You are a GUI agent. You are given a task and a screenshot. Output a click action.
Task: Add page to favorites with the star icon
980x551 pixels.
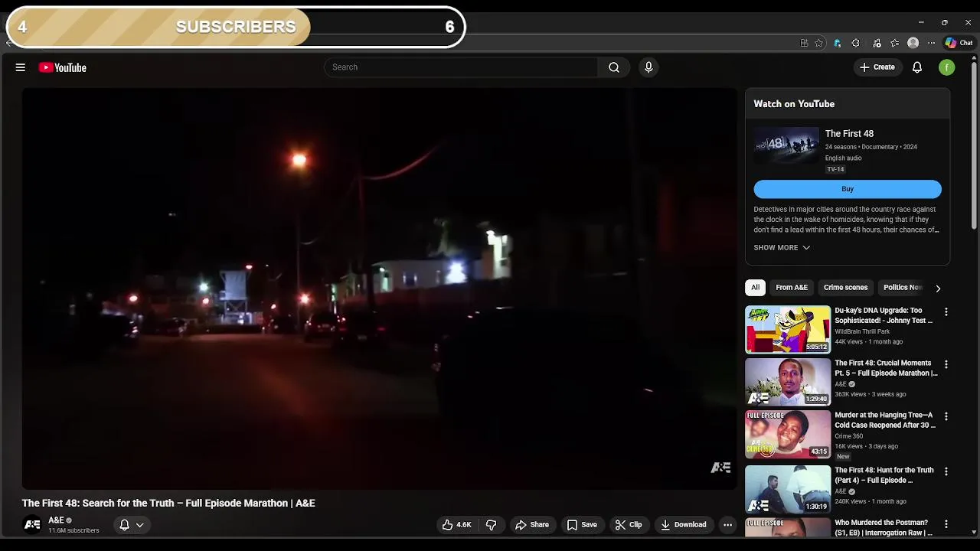click(x=819, y=43)
